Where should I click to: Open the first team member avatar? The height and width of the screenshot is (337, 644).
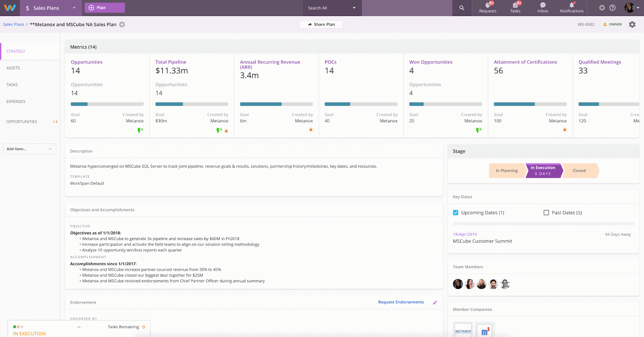(x=458, y=284)
